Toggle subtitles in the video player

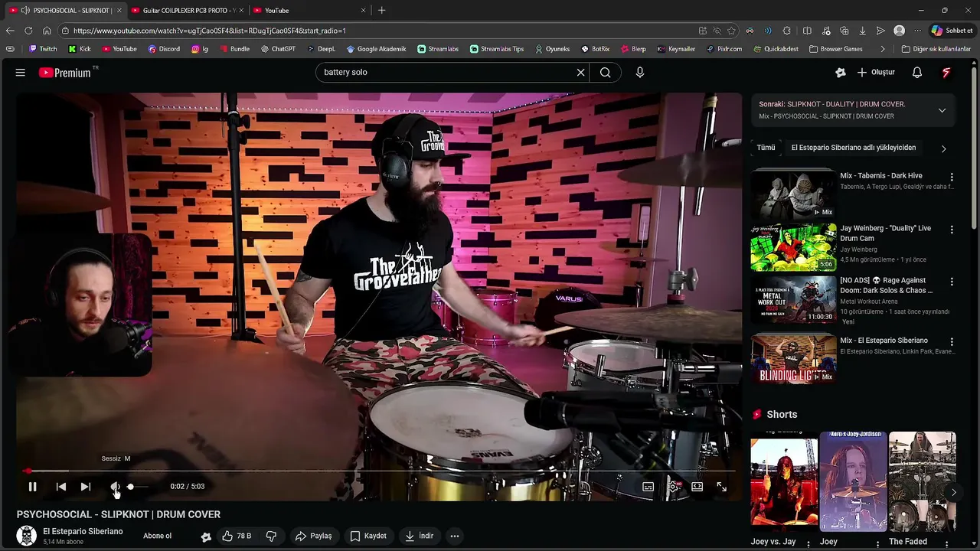(x=648, y=487)
